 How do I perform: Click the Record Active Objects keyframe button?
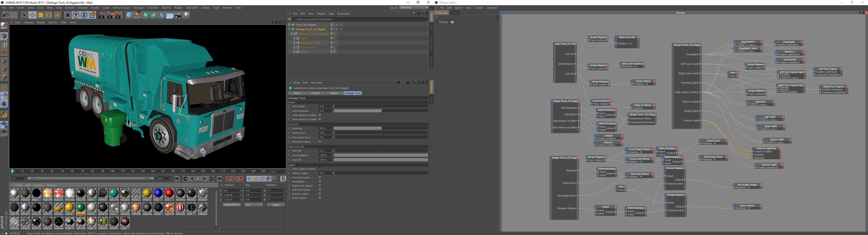pyautogui.click(x=228, y=179)
